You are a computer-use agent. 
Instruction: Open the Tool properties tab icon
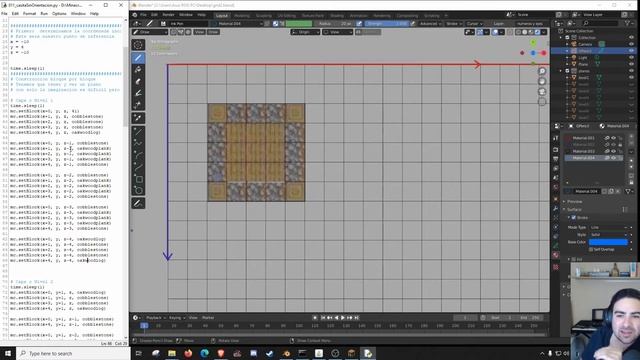pyautogui.click(x=556, y=139)
